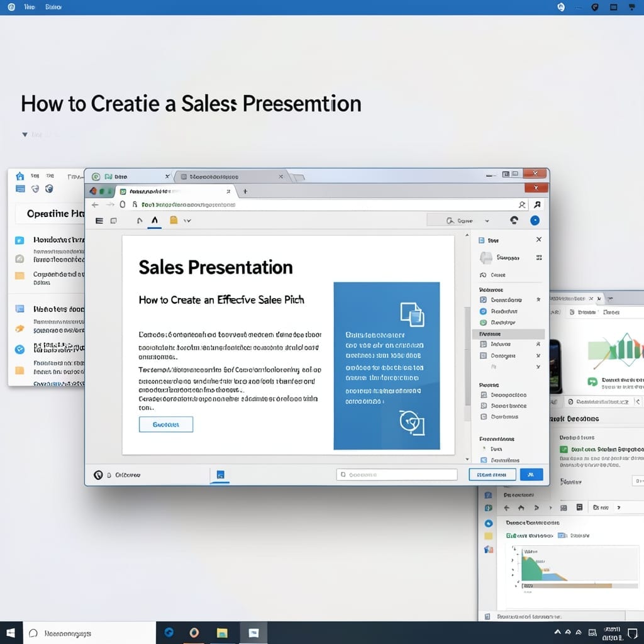
Task: Select the highlighted gray section header row
Action: point(508,334)
